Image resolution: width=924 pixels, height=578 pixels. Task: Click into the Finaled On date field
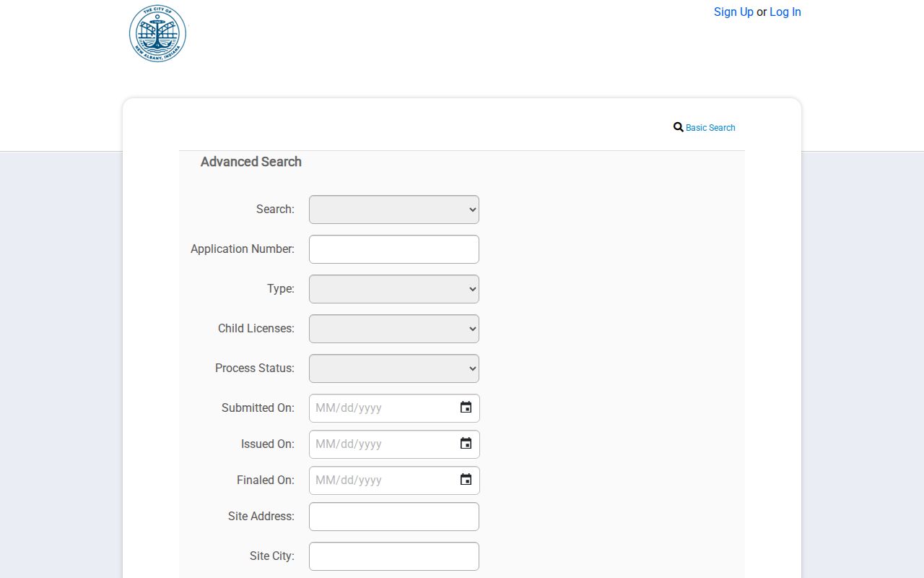[394, 480]
